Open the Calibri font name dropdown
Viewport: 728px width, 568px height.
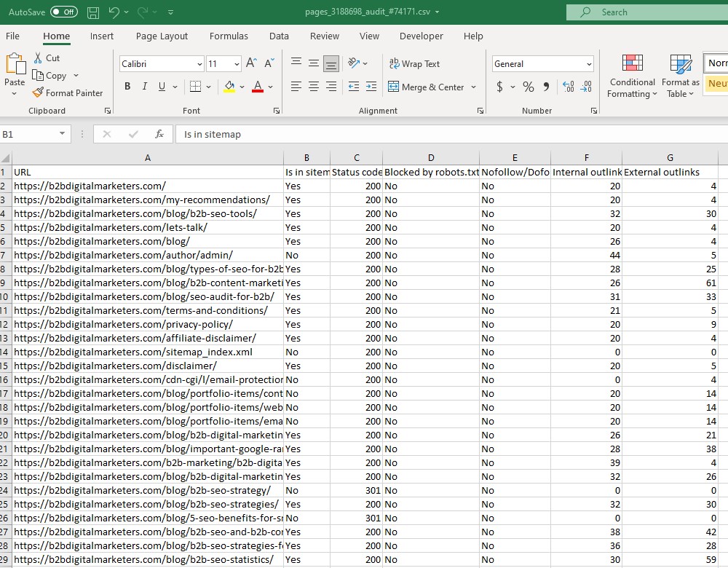pyautogui.click(x=199, y=64)
